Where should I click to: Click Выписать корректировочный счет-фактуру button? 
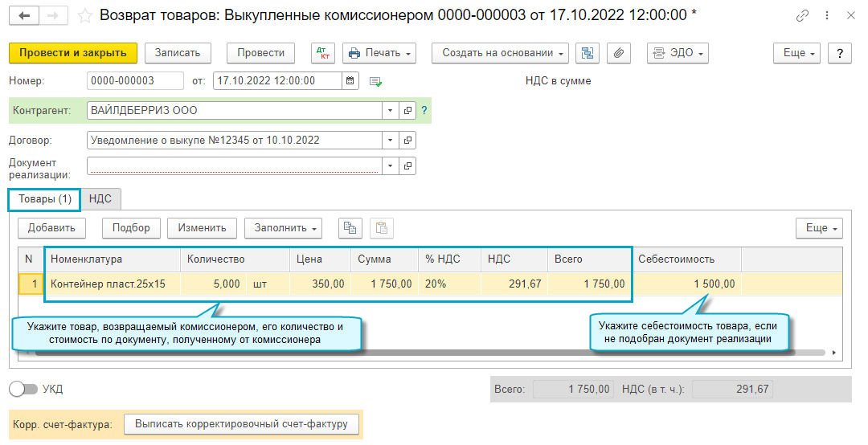coord(240,424)
